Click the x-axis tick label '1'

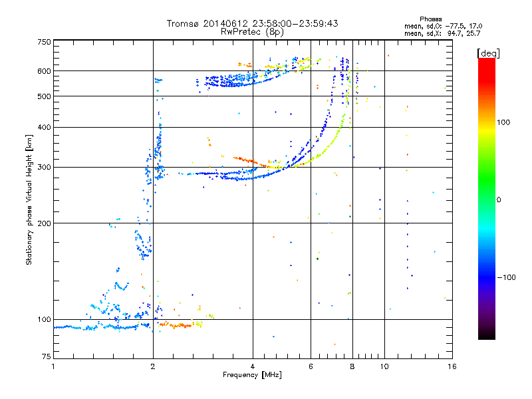click(53, 366)
